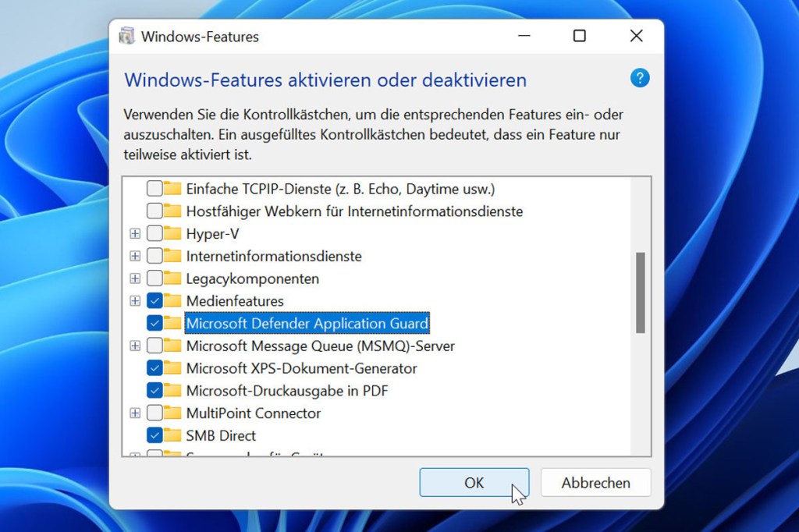The height and width of the screenshot is (532, 799).
Task: Expand the Internetinformationsdienste node
Action: click(x=135, y=256)
